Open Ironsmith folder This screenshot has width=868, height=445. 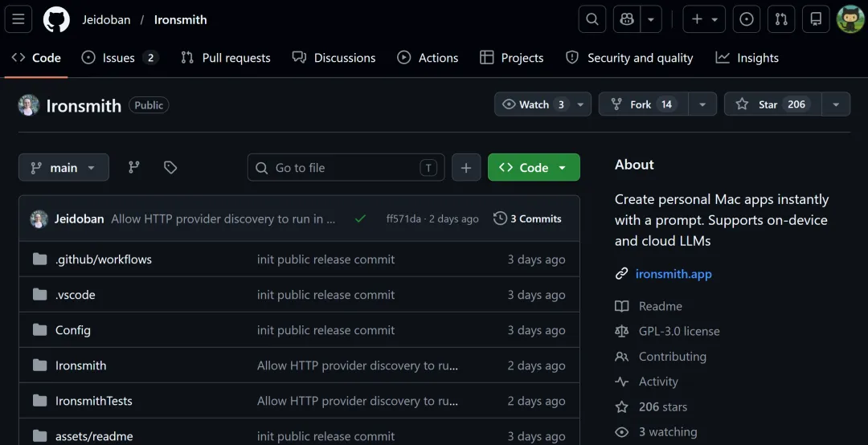(81, 365)
